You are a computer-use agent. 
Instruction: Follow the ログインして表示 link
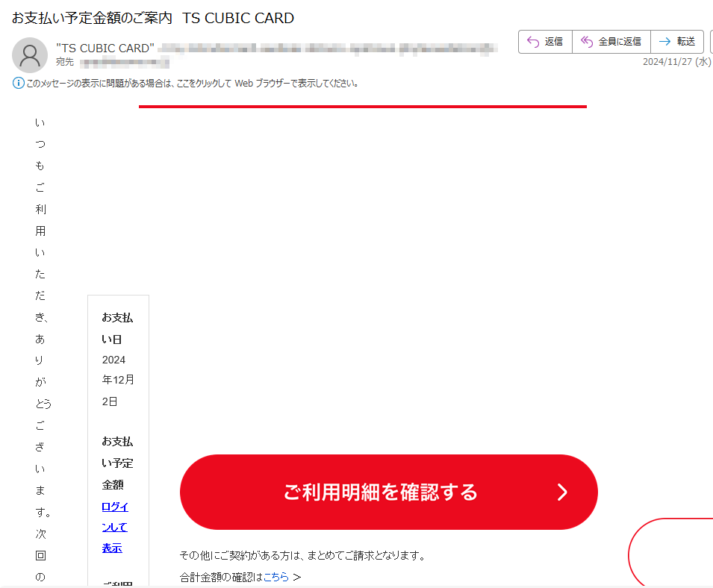coord(115,527)
